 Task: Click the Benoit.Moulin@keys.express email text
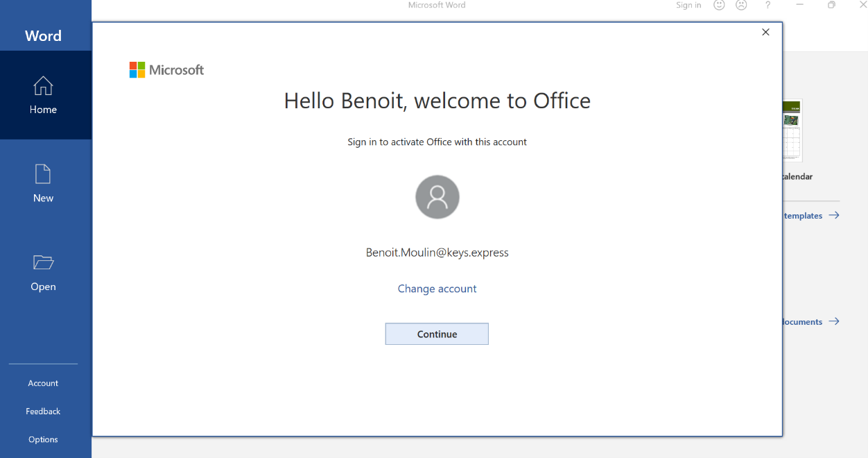point(437,253)
